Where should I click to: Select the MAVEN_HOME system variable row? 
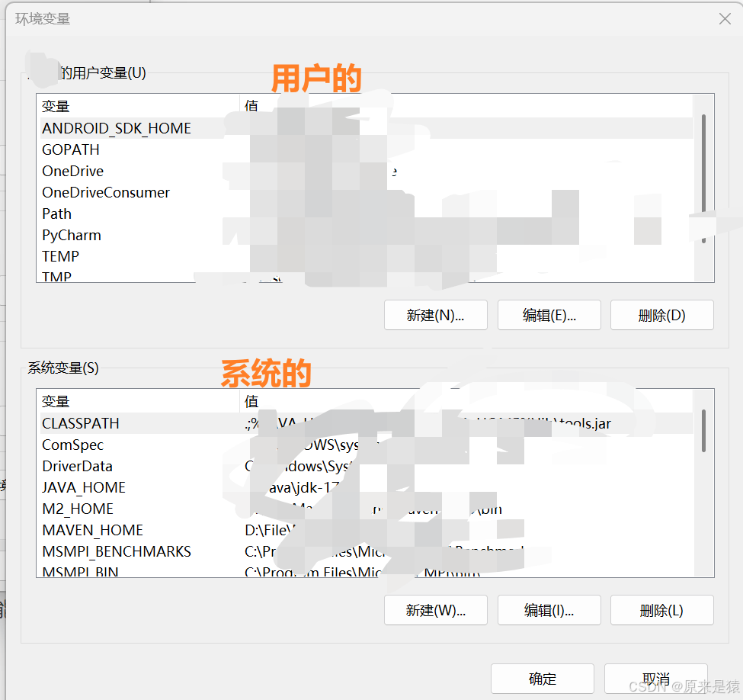(92, 530)
